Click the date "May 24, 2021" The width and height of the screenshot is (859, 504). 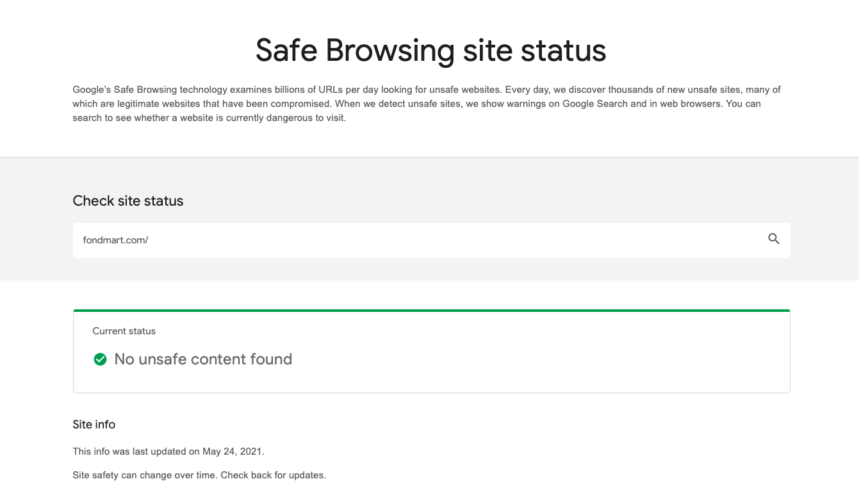click(x=233, y=451)
